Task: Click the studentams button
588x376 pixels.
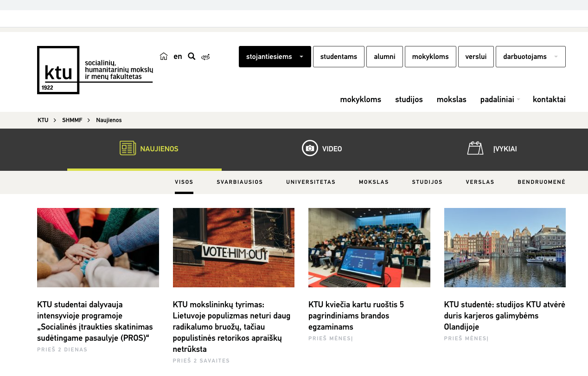Action: click(339, 57)
